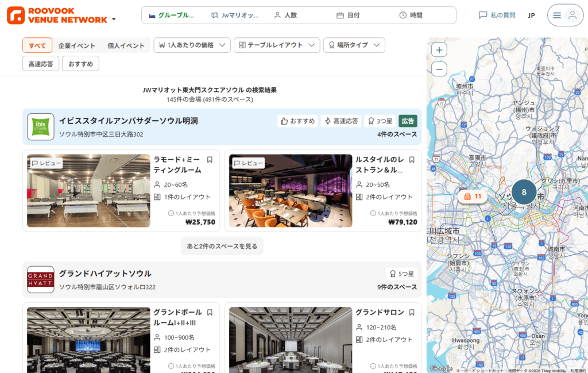Click レビュー tag on ラモード photo
Image resolution: width=588 pixels, height=373 pixels.
tap(47, 163)
